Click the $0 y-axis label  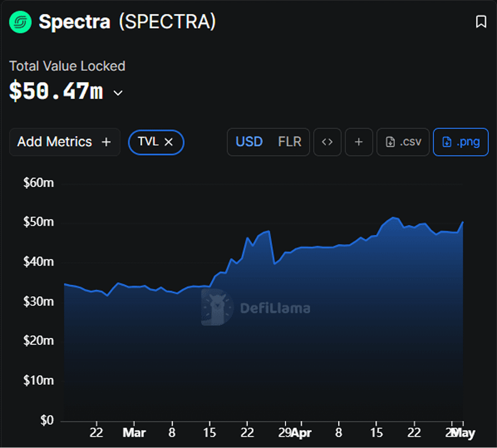(x=47, y=420)
